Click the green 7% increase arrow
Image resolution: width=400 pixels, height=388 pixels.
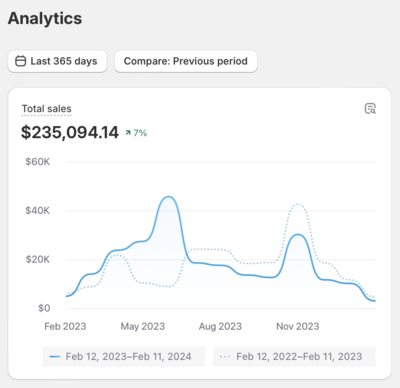128,133
